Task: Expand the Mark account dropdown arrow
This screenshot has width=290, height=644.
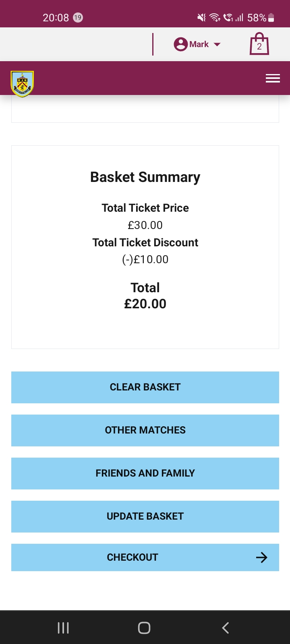Action: pos(217,44)
